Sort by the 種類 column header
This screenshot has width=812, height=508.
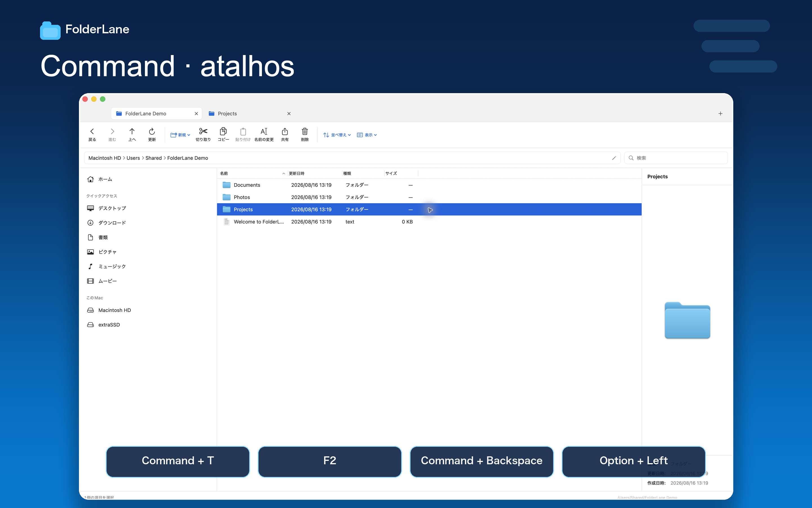(363, 173)
